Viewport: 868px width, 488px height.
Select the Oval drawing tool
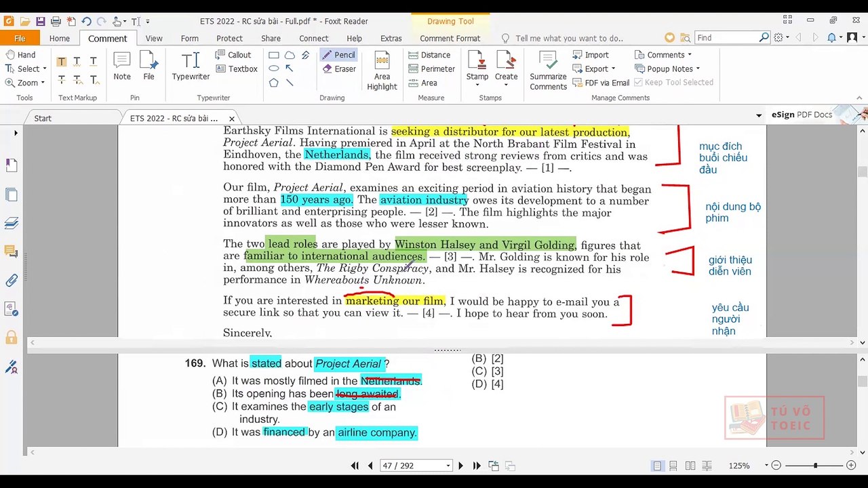[274, 68]
